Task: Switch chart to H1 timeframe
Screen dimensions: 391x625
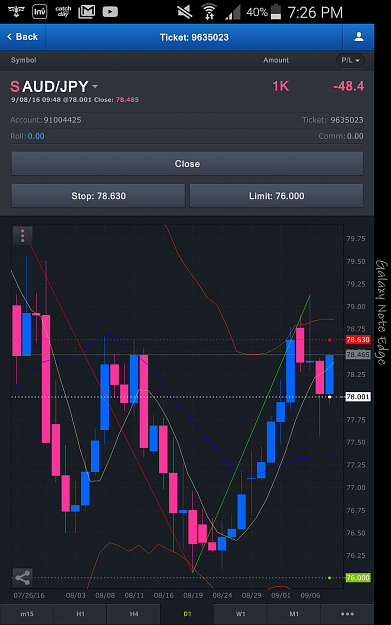Action: 80,614
